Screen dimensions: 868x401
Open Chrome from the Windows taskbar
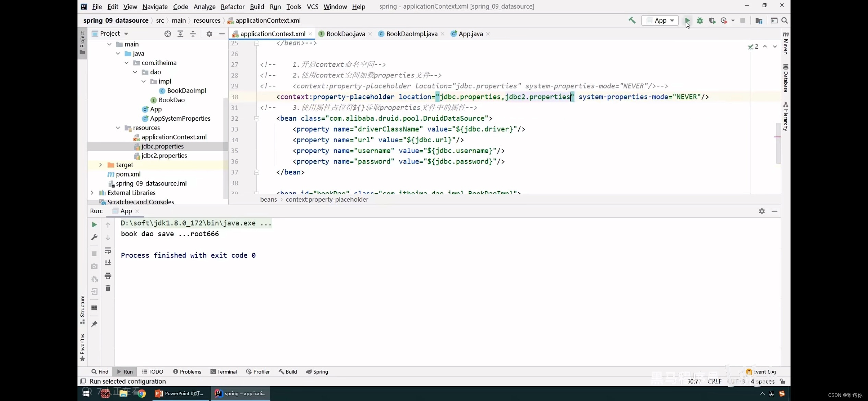142,393
